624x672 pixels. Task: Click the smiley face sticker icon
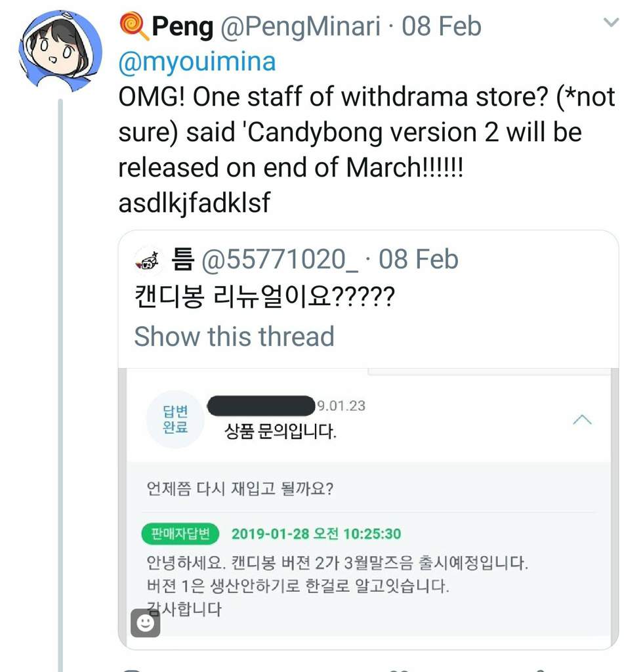pos(145,622)
